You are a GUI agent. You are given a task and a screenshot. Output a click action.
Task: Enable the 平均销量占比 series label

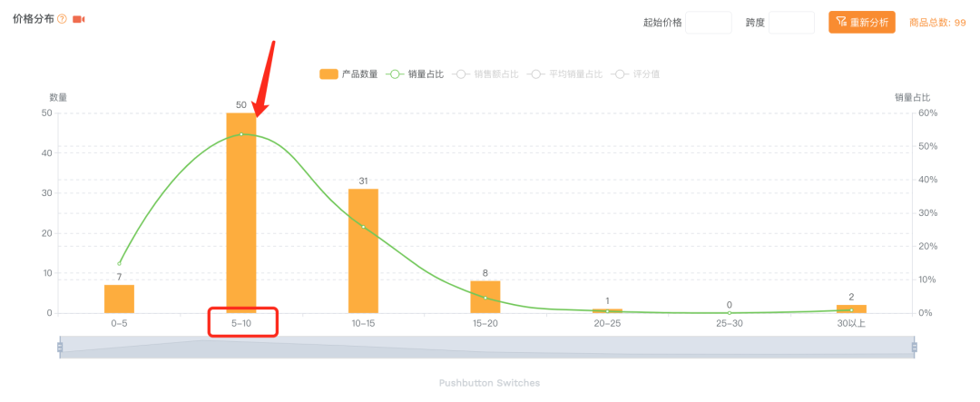pos(575,74)
